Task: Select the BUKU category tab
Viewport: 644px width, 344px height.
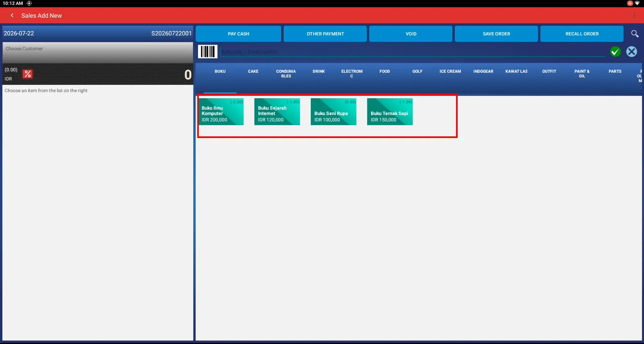Action: click(x=220, y=71)
